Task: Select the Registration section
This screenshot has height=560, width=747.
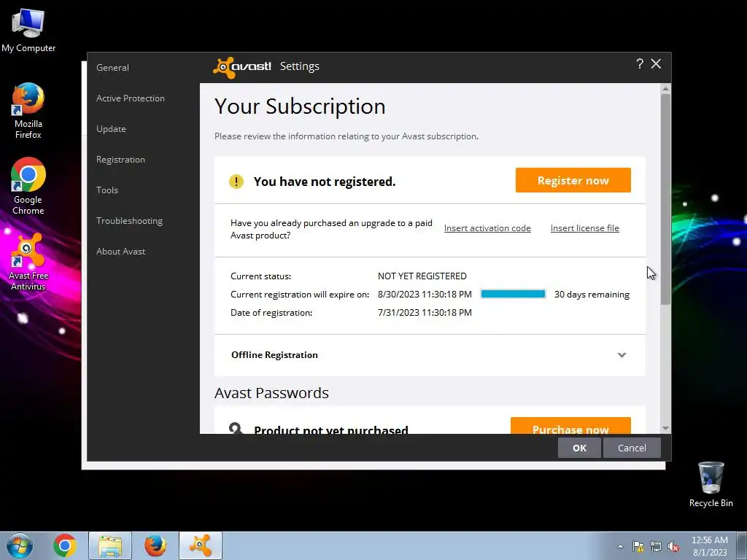Action: click(120, 160)
